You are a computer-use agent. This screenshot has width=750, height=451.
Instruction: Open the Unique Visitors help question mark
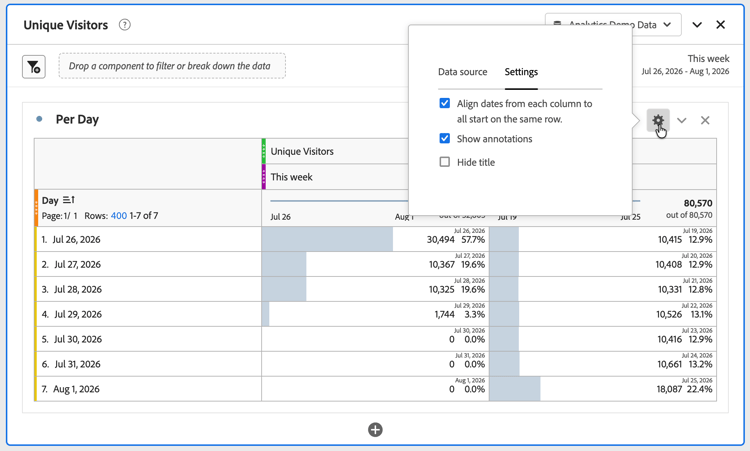(x=124, y=25)
